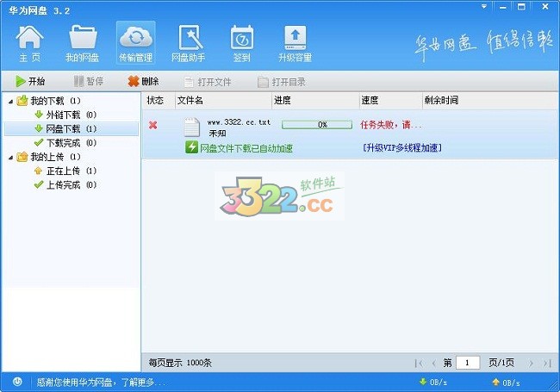Click the 0% download progress bar
This screenshot has height=392, width=560.
coord(317,124)
